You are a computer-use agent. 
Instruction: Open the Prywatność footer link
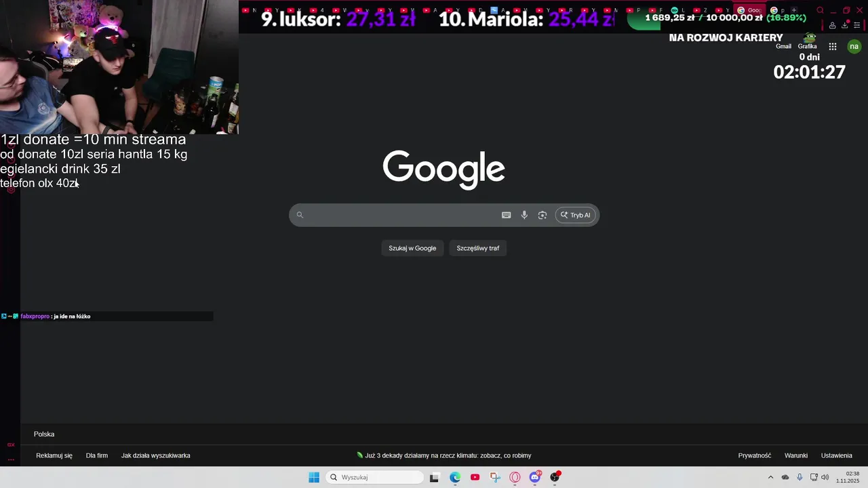[755, 455]
